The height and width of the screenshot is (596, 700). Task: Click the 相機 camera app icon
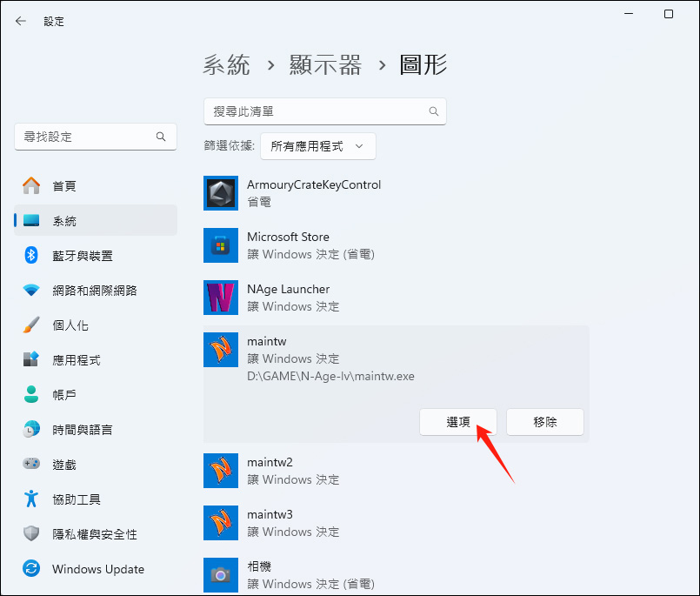(x=221, y=575)
